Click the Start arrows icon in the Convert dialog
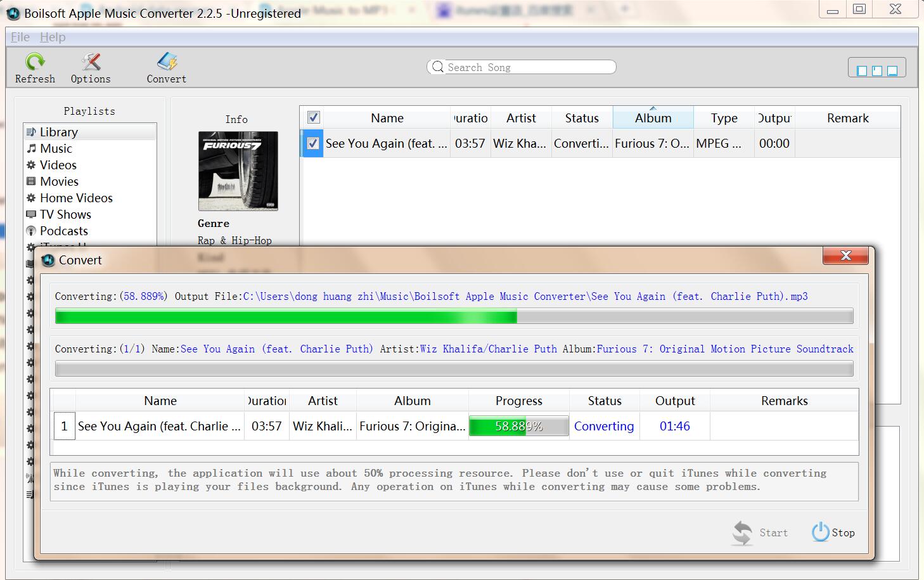924x580 pixels. pos(742,532)
